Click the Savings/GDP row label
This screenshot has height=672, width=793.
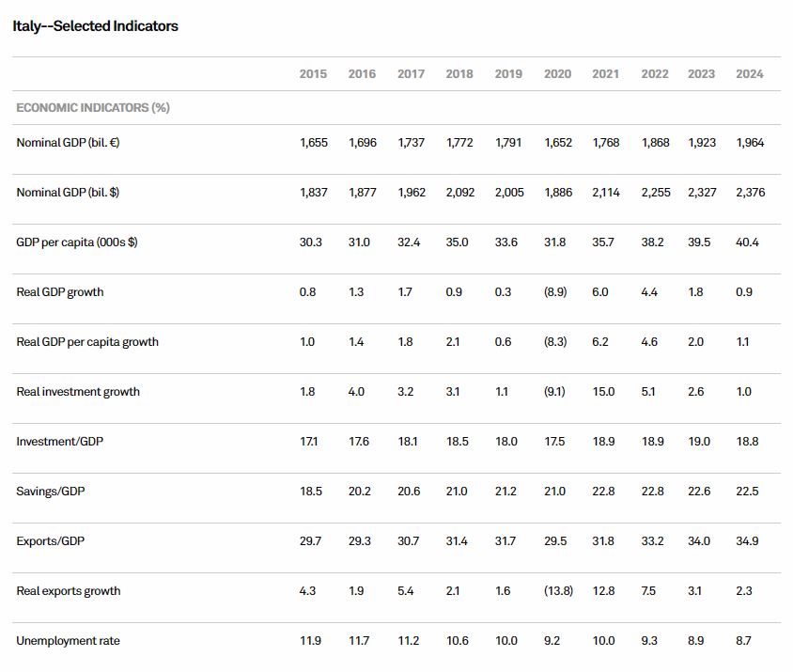[x=51, y=492]
